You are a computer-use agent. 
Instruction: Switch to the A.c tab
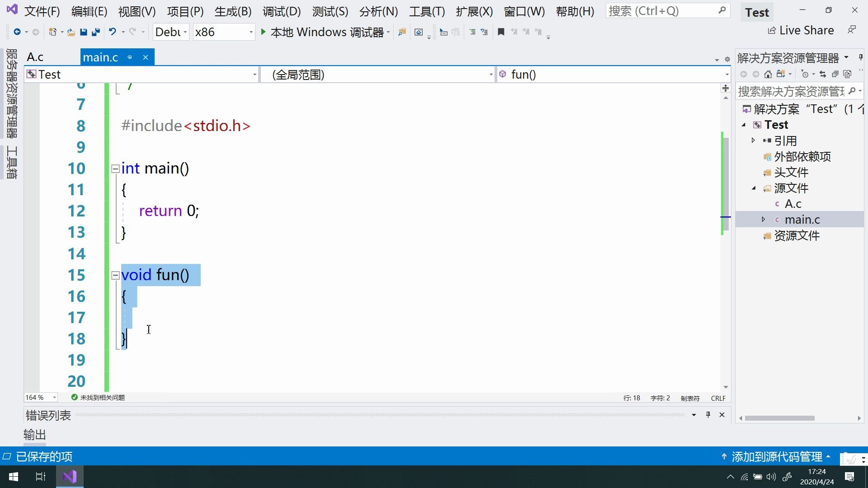click(35, 56)
